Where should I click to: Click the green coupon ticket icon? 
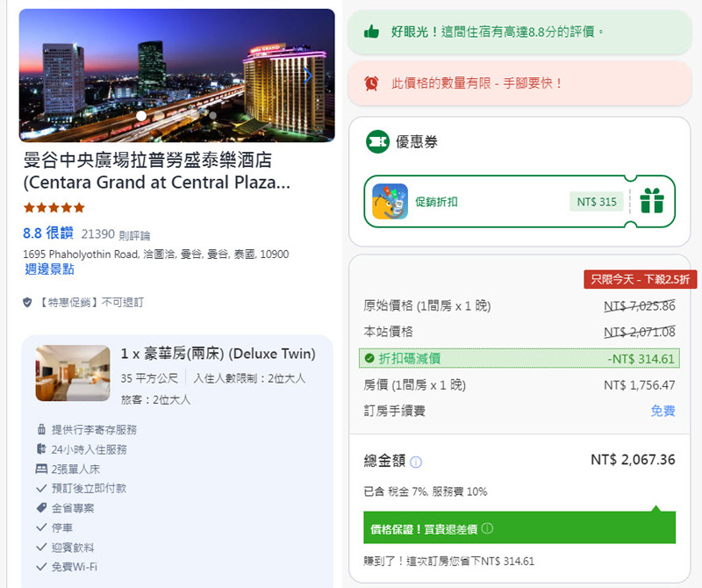coord(377,141)
